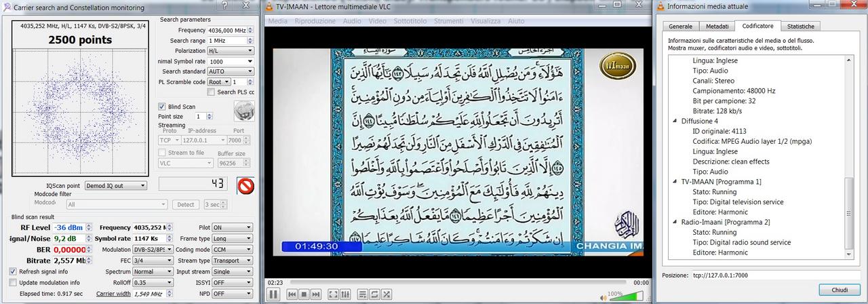Uncheck the Blind Scan checkbox
The width and height of the screenshot is (868, 304).
coord(162,107)
